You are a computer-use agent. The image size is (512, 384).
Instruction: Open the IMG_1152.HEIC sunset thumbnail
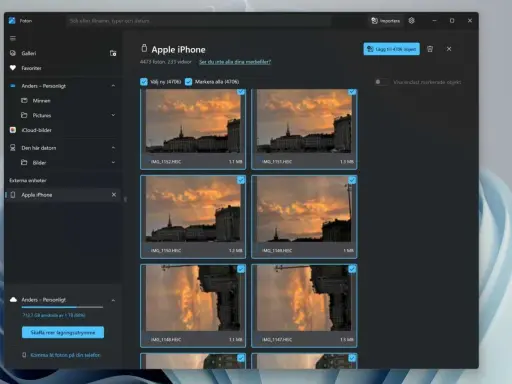[193, 122]
